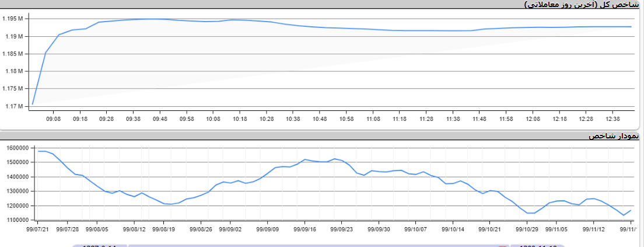Click the 09:08 time label on upper chart
The image size is (644, 247).
tap(53, 119)
